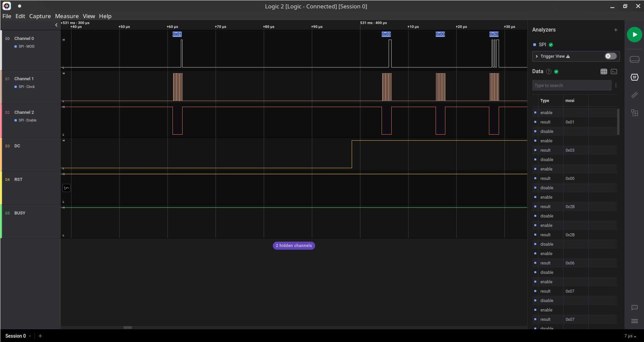Open the device settings icon in the right sidebar

[634, 59]
